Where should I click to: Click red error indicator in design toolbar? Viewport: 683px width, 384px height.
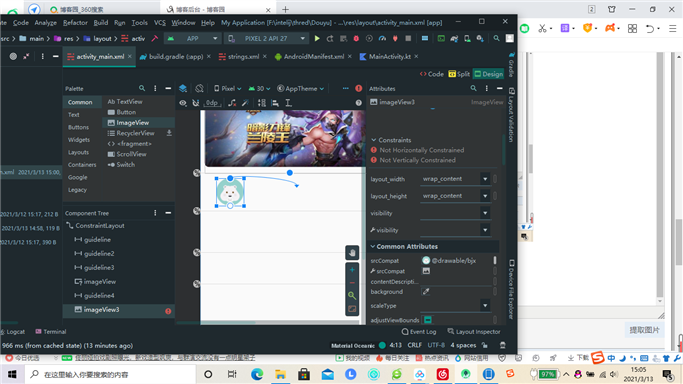point(358,88)
